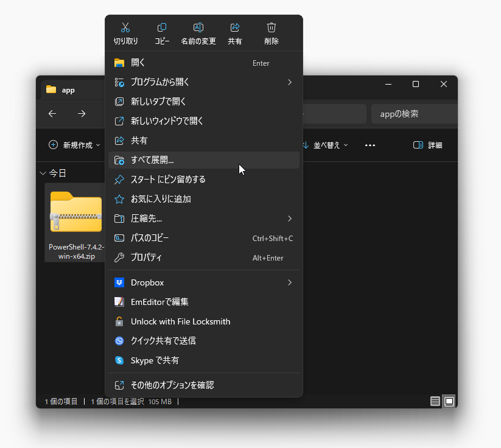Click the folder icon beside 開く
Screen dimensions: 501x448
(119, 63)
